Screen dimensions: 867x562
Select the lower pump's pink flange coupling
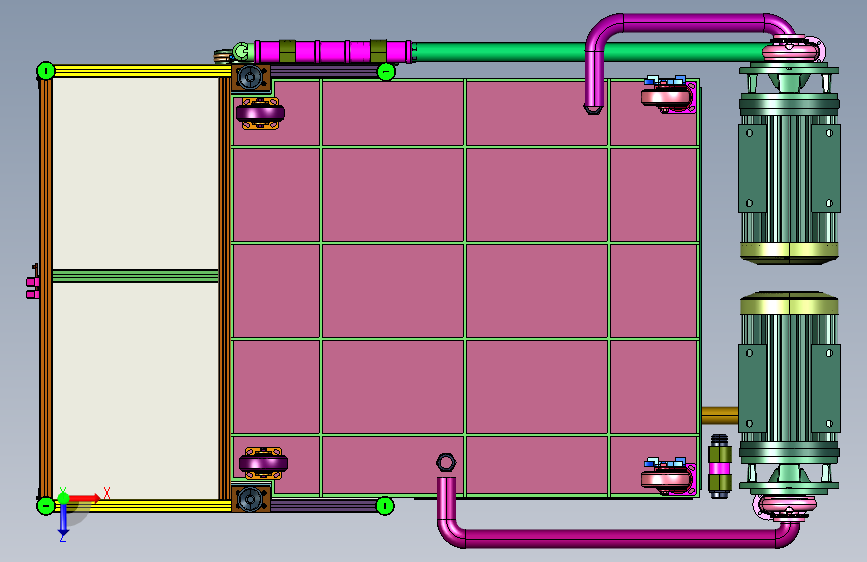click(788, 506)
